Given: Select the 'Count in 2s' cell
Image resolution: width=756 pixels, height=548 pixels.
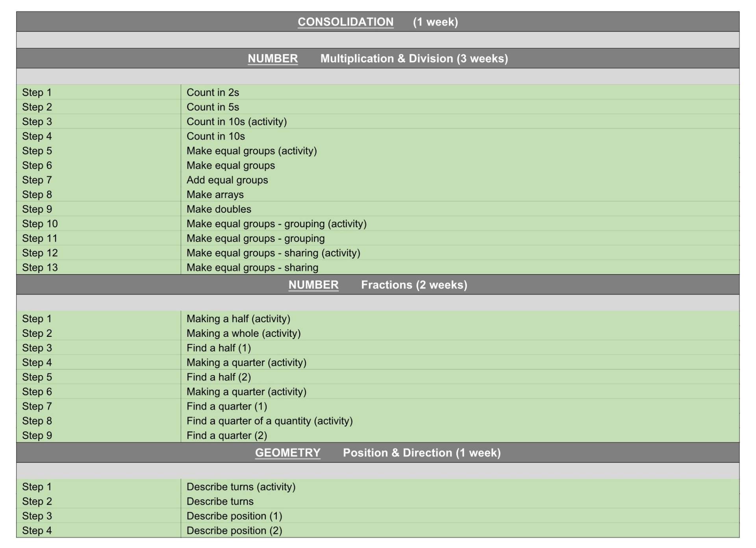Looking at the screenshot, I should click(x=213, y=93).
